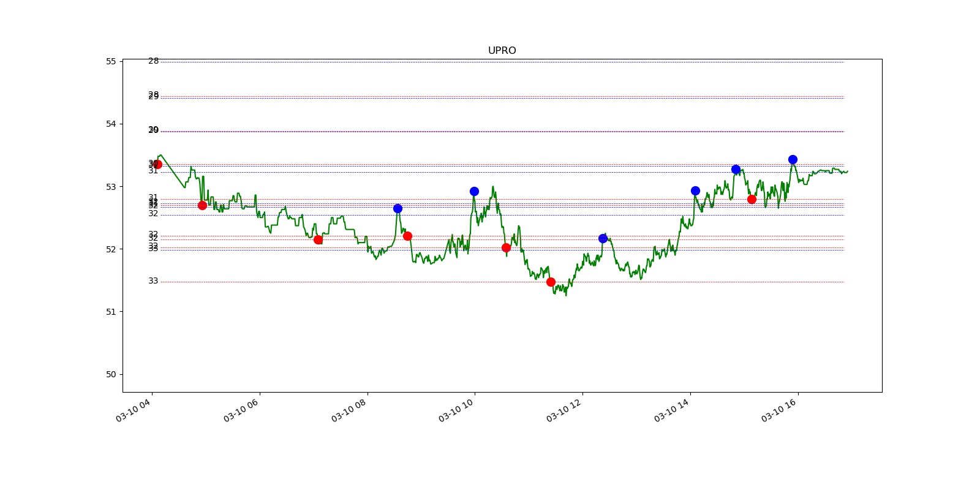Click the x-axis label 03-10 14
Screen dimensions: 980x490
point(672,410)
